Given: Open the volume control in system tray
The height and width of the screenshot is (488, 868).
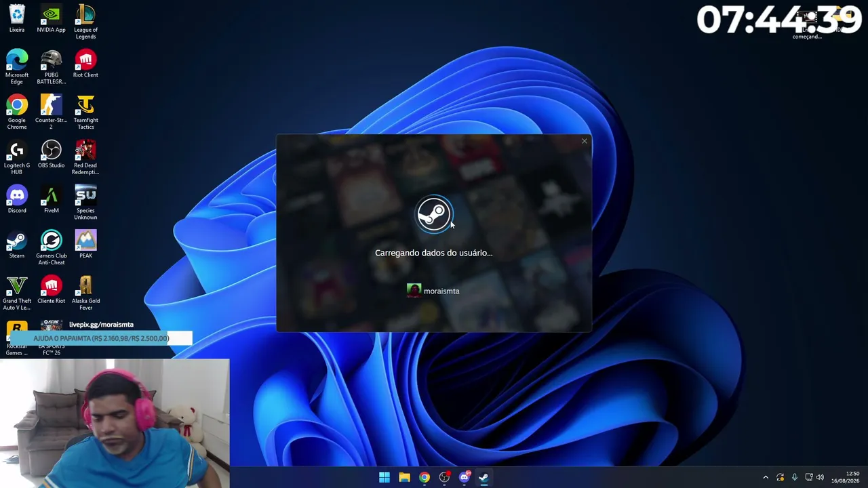Looking at the screenshot, I should (x=820, y=477).
